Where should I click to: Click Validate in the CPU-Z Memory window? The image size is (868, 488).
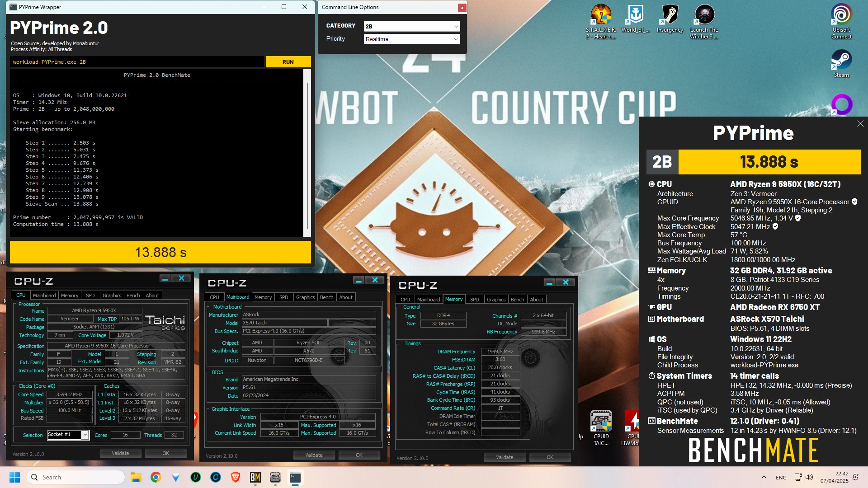pyautogui.click(x=505, y=457)
